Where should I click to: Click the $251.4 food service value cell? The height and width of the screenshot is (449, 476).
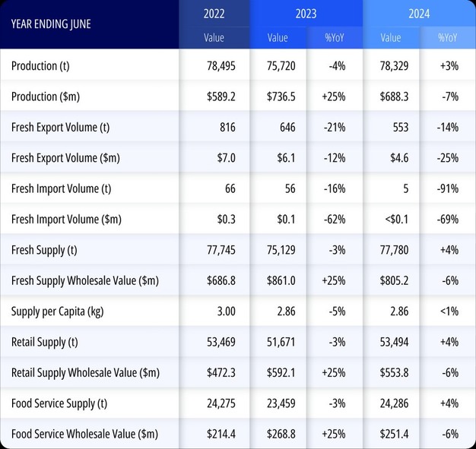394,434
